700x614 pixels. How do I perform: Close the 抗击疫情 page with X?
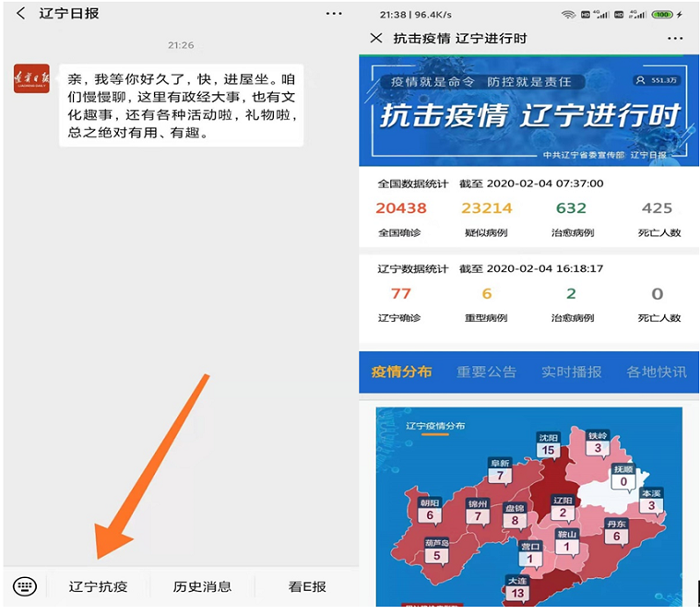(375, 38)
